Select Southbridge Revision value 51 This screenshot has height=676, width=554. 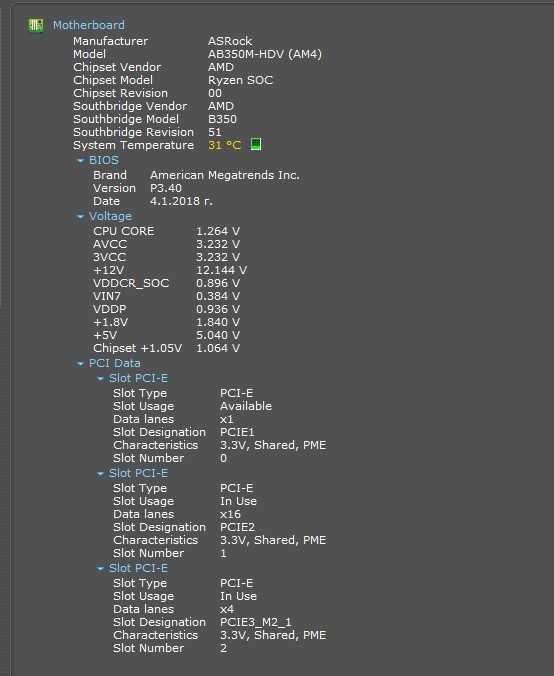click(215, 132)
